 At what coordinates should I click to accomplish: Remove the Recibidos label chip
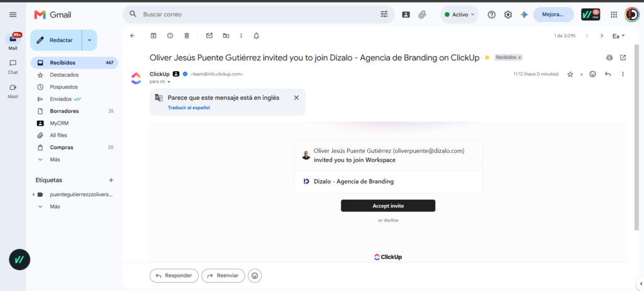coord(519,58)
